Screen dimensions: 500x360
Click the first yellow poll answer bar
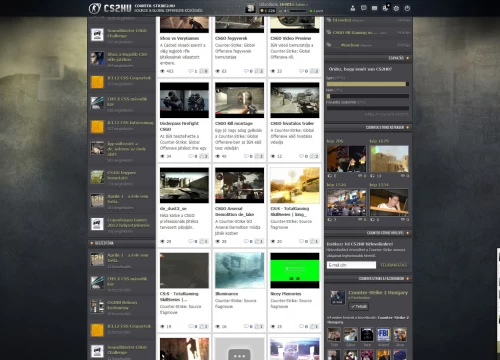point(368,84)
